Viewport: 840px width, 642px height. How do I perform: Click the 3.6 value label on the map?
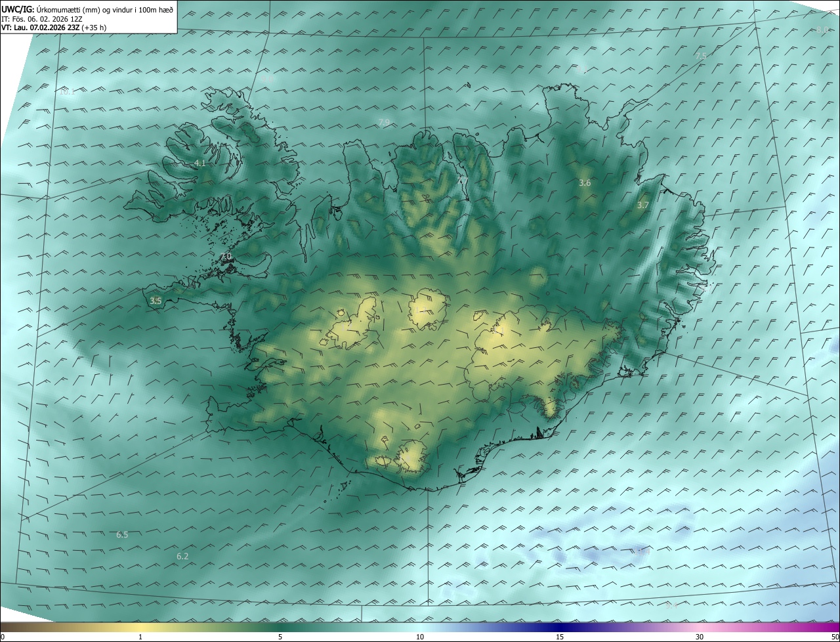585,183
